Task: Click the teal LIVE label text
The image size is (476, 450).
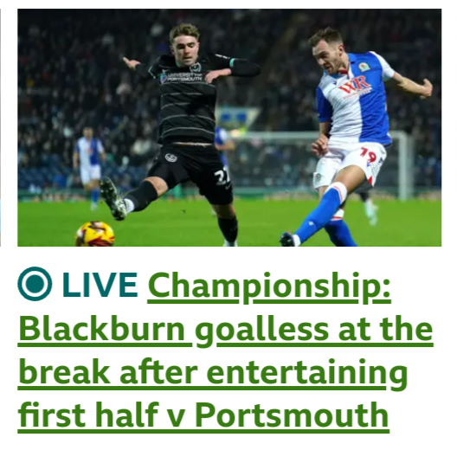Action: pyautogui.click(x=100, y=285)
